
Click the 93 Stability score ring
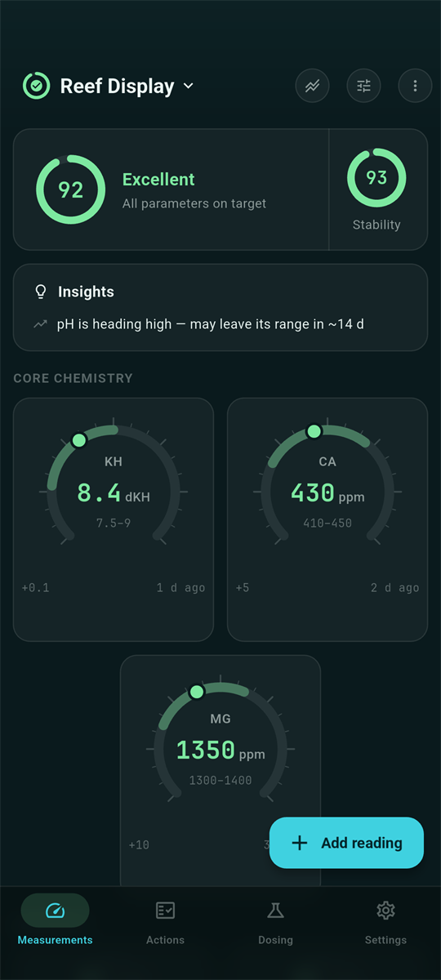[x=376, y=177]
